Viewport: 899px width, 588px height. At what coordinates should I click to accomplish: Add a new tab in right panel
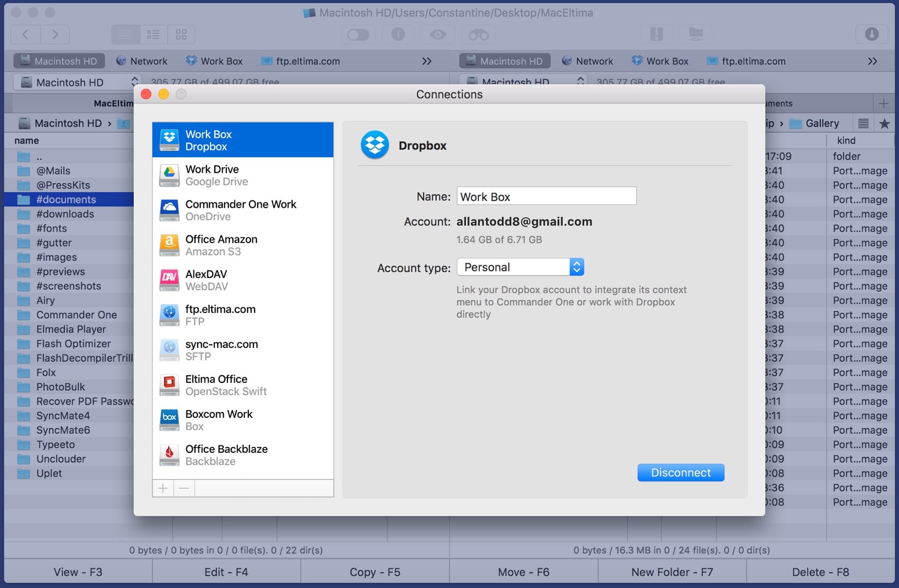(884, 103)
